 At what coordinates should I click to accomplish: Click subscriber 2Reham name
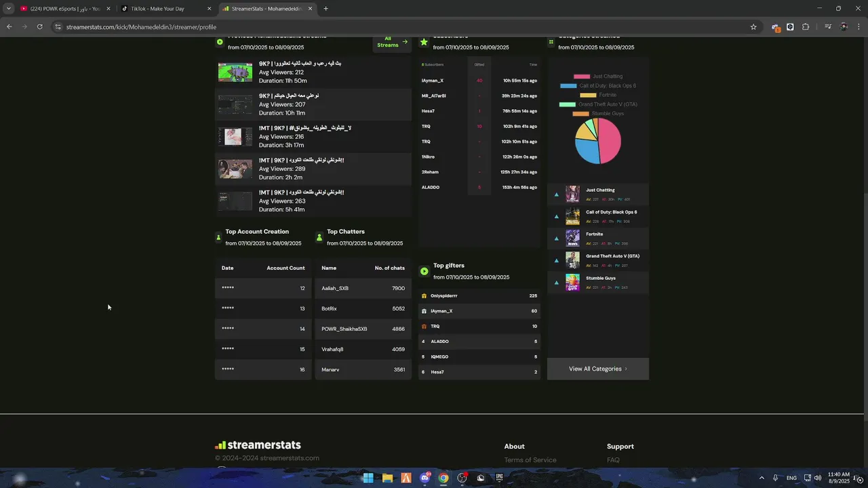tap(430, 172)
